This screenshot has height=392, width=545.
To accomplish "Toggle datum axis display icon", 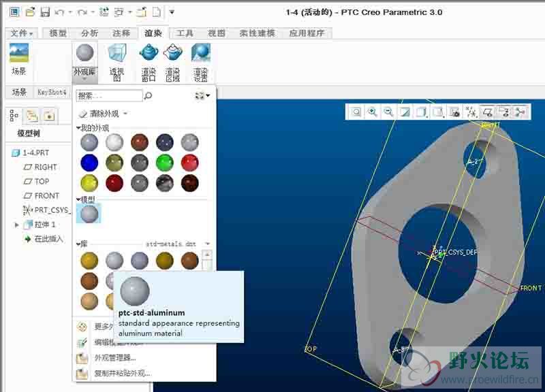I will pyautogui.click(x=503, y=112).
